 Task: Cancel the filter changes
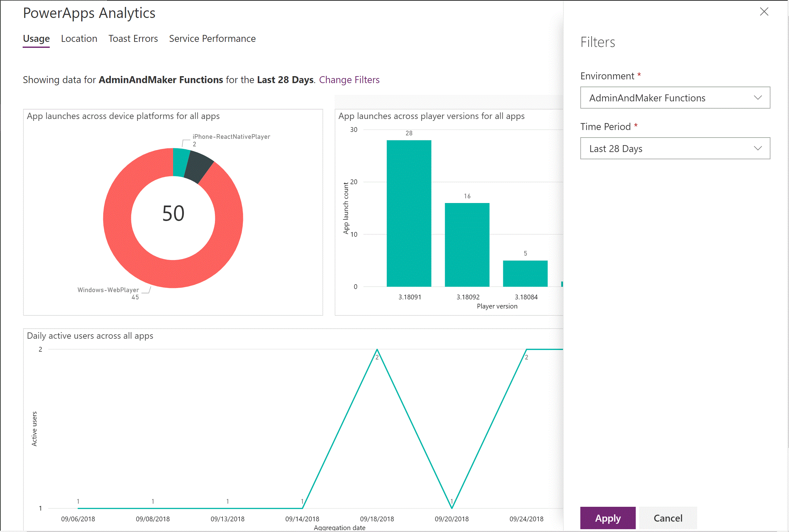[668, 518]
